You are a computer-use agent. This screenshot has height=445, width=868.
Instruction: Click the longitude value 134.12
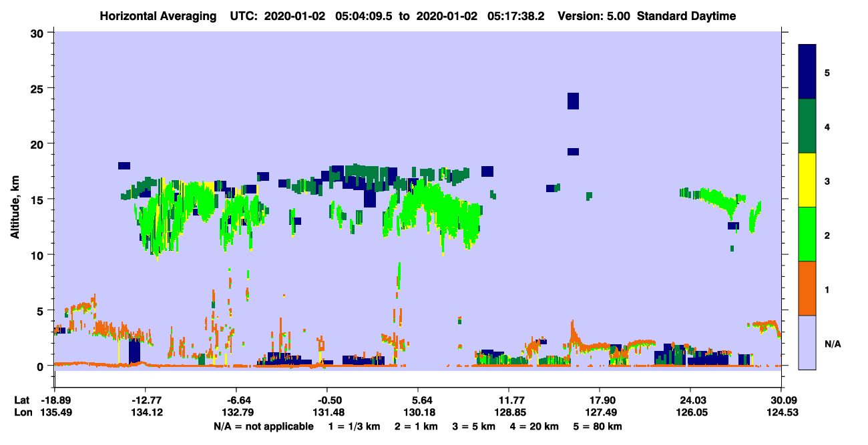pos(146,412)
